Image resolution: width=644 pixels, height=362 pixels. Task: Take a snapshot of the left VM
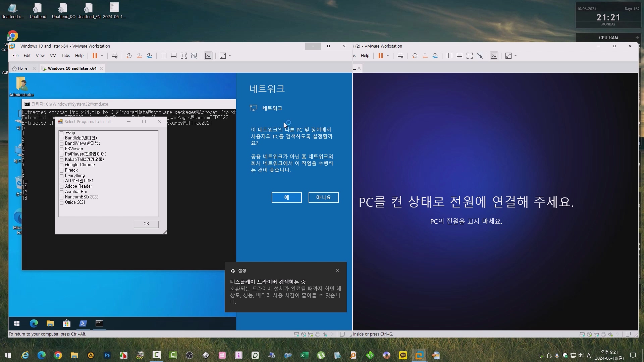click(129, 56)
